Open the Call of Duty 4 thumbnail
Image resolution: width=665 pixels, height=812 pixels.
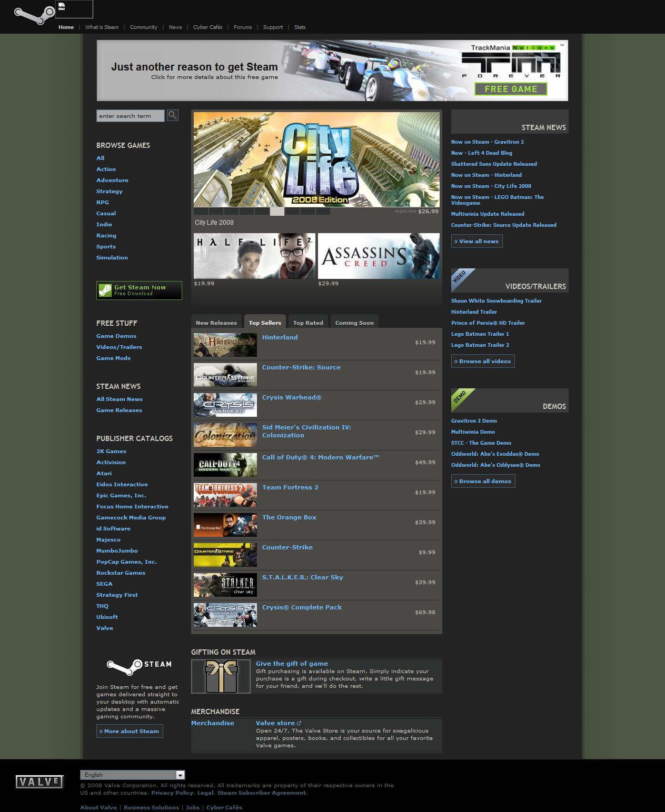tap(225, 465)
